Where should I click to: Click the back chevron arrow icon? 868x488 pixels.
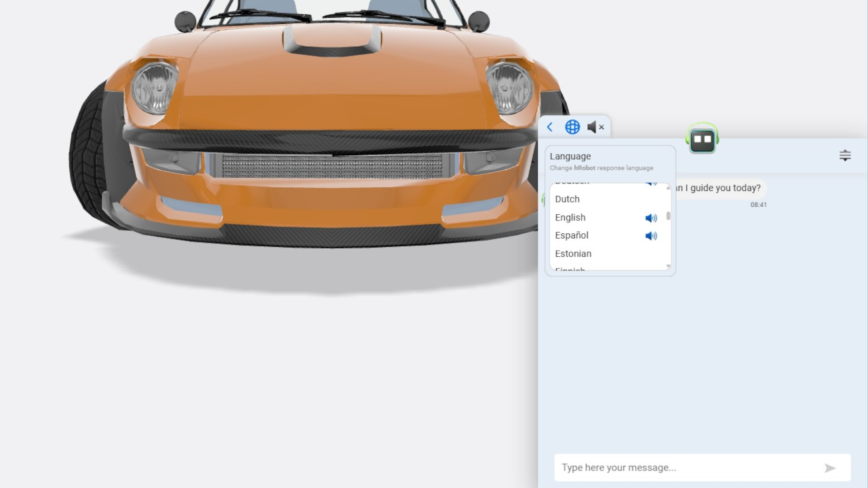pos(550,127)
